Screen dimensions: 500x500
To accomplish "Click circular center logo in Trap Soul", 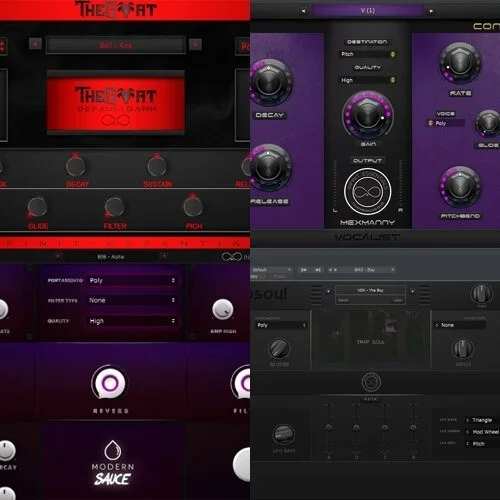I will point(371,381).
